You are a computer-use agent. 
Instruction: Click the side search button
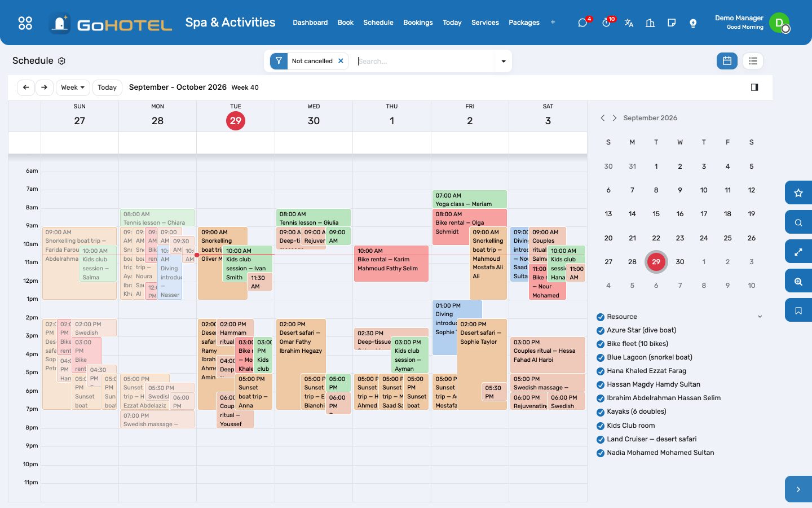tap(798, 222)
